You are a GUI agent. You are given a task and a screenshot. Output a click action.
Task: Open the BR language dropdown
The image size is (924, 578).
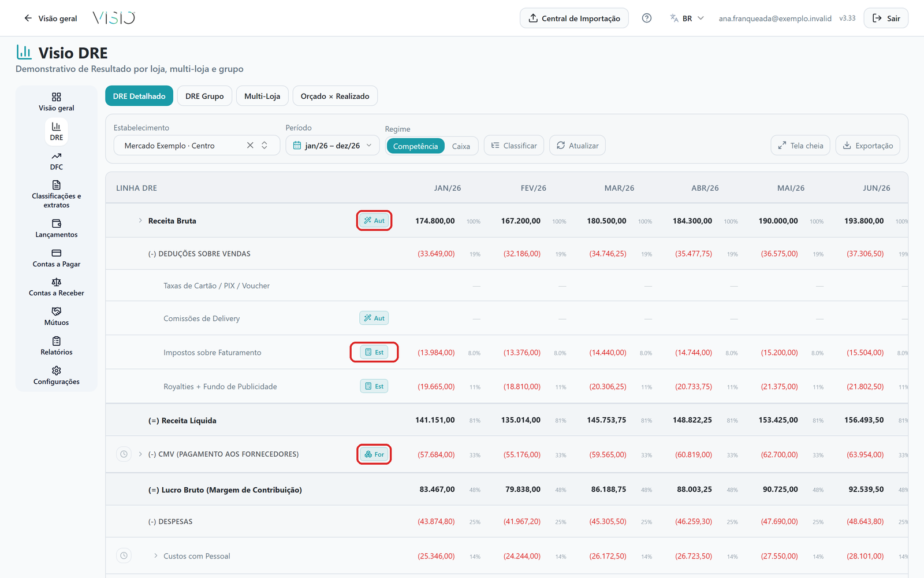click(687, 18)
